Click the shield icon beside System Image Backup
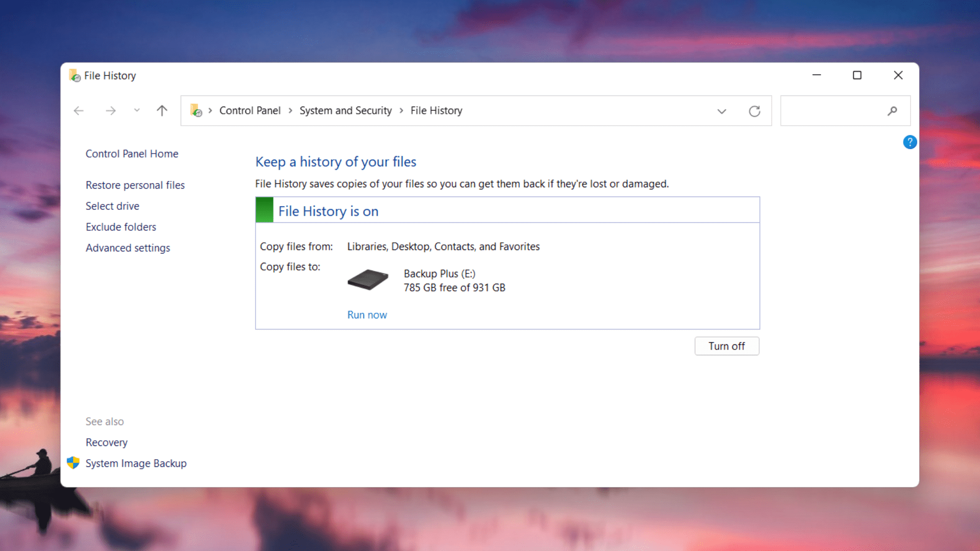 73,463
